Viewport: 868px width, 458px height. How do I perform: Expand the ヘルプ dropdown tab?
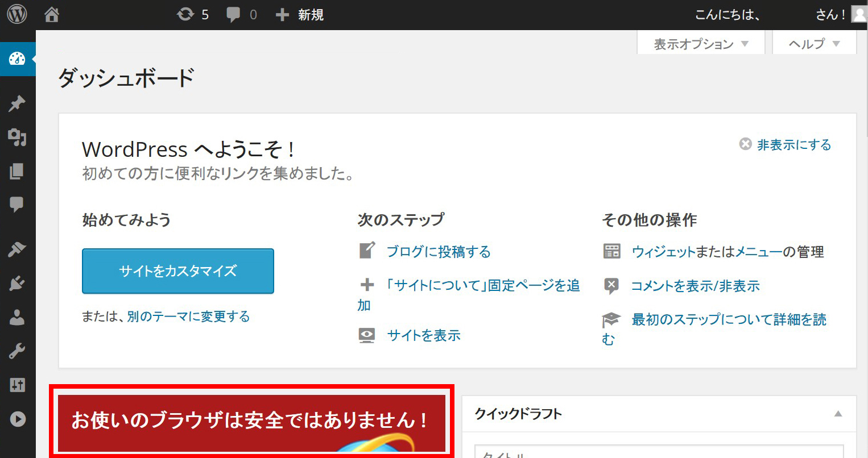pyautogui.click(x=814, y=44)
